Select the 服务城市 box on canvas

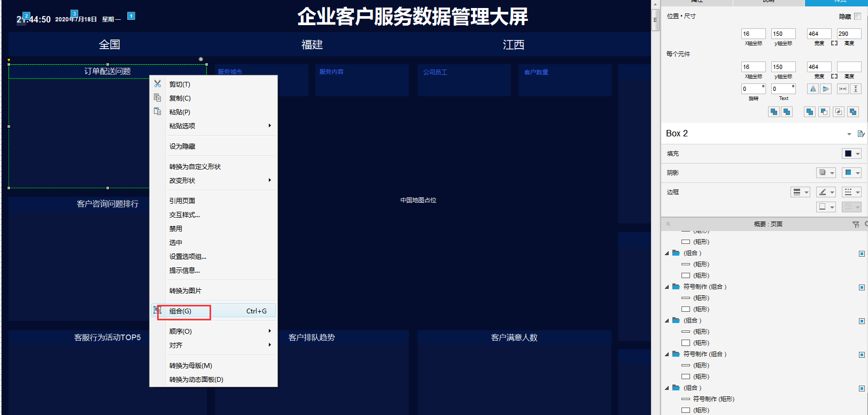262,80
